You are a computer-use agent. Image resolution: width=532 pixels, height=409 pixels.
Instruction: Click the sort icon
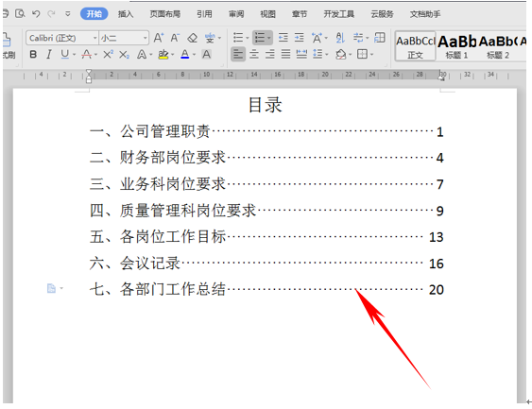coord(340,38)
